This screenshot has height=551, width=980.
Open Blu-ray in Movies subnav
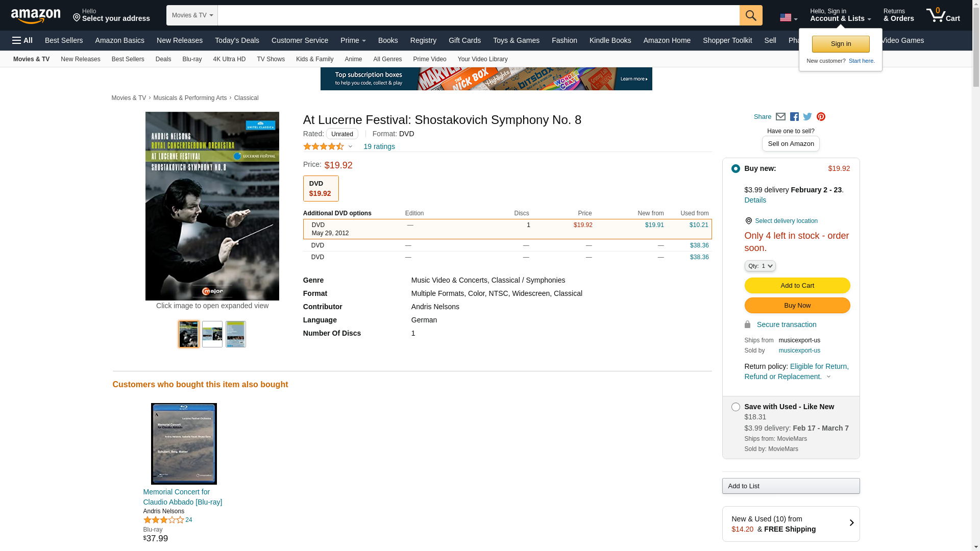192,59
